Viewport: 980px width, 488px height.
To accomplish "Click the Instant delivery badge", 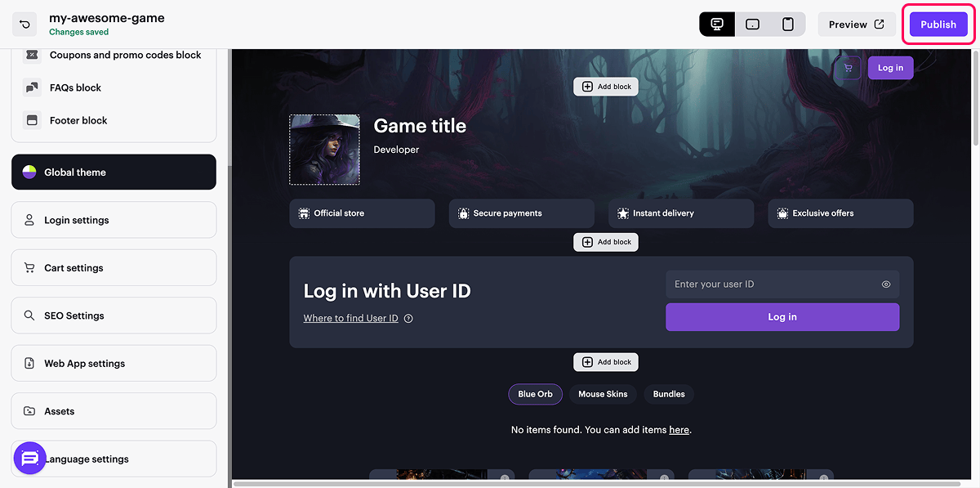I will click(681, 213).
